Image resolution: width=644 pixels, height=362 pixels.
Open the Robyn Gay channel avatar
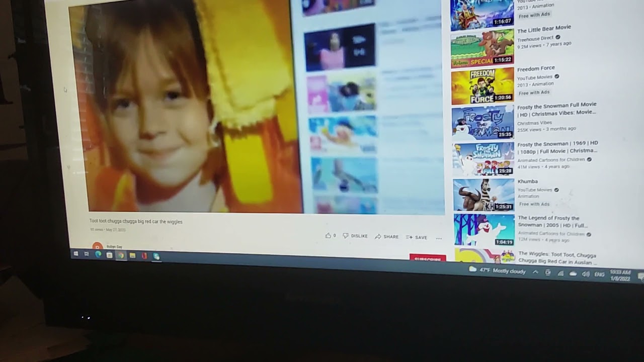pos(98,246)
